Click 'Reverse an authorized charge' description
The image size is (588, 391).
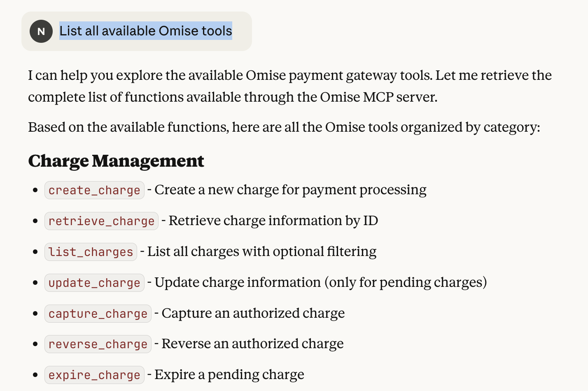[x=252, y=344]
